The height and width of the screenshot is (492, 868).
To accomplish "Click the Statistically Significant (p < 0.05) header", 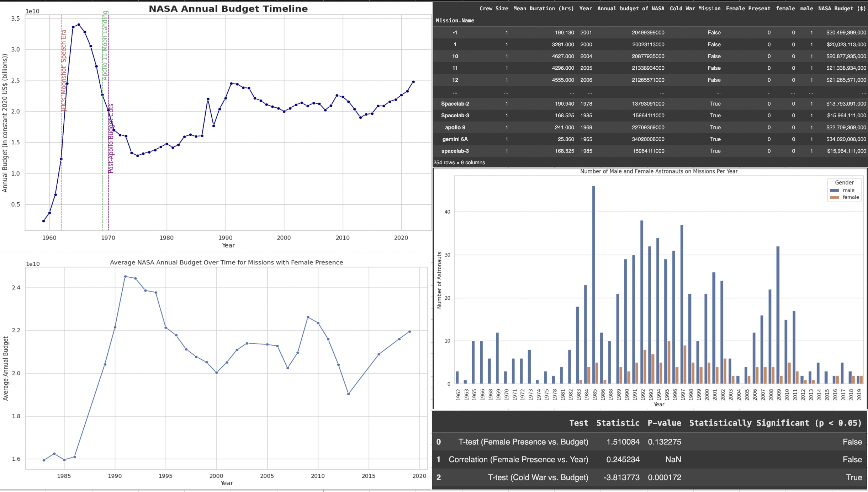I will 775,423.
